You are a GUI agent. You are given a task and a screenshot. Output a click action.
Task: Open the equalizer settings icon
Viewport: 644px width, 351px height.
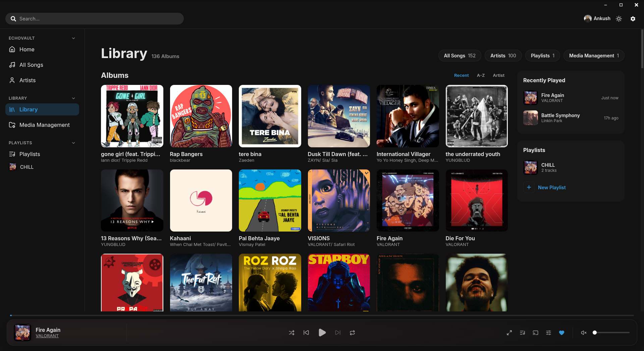click(548, 333)
